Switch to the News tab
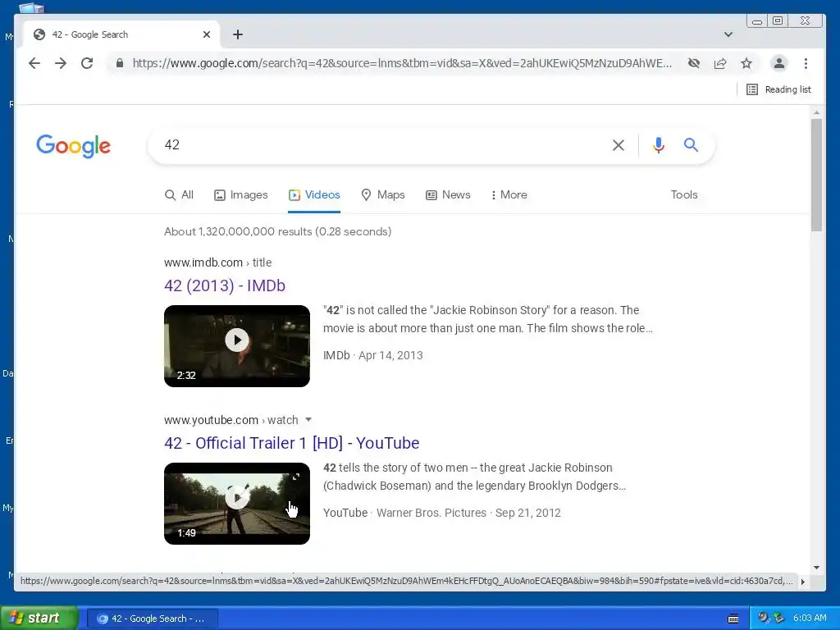 pyautogui.click(x=448, y=195)
